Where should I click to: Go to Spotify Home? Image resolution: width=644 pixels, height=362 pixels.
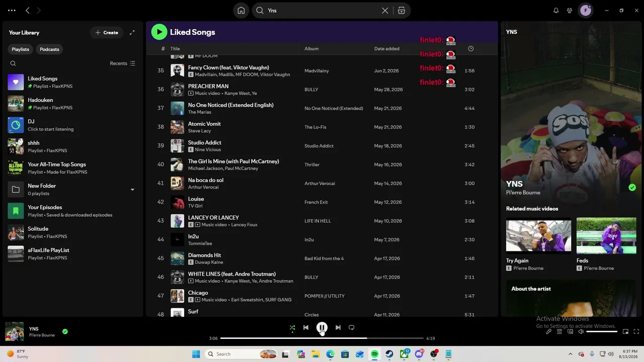pos(241,11)
